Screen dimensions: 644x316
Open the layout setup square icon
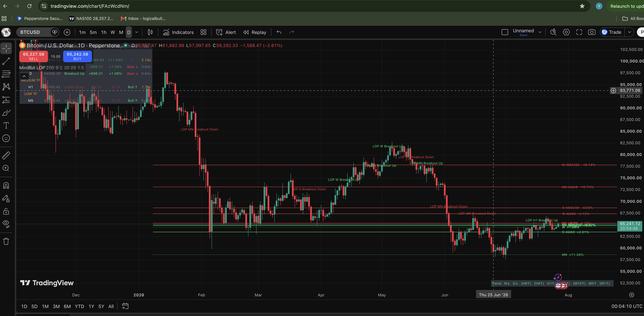coord(505,32)
